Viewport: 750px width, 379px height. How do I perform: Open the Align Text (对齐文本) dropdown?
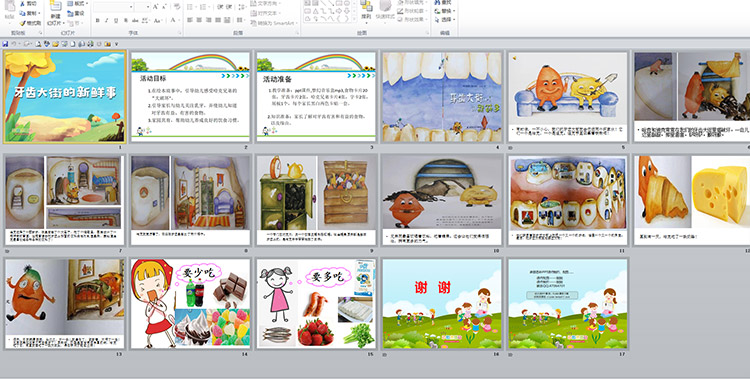pyautogui.click(x=265, y=13)
